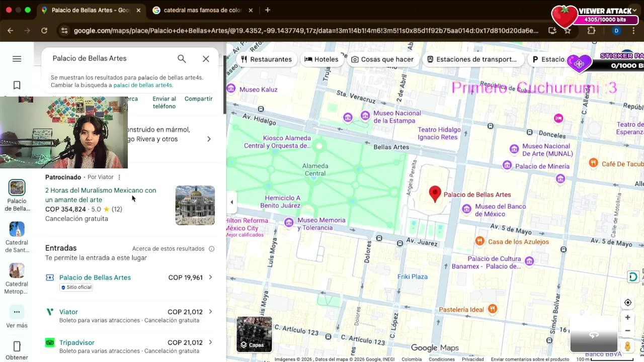The image size is (644, 362).
Task: Click the corrected search link palacio de bellas arte4s
Action: point(143,85)
